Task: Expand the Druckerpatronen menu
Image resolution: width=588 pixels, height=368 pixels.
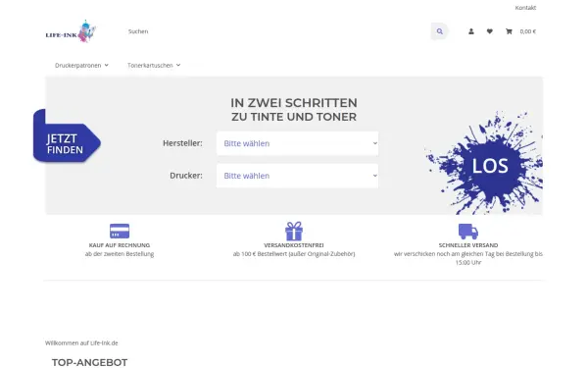Action: pyautogui.click(x=81, y=66)
